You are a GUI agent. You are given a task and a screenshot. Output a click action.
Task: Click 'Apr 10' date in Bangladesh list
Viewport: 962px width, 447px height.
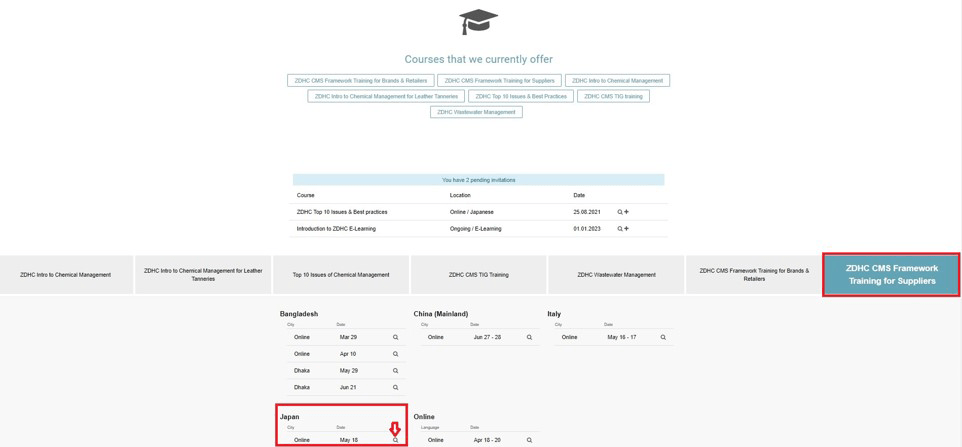pos(348,354)
